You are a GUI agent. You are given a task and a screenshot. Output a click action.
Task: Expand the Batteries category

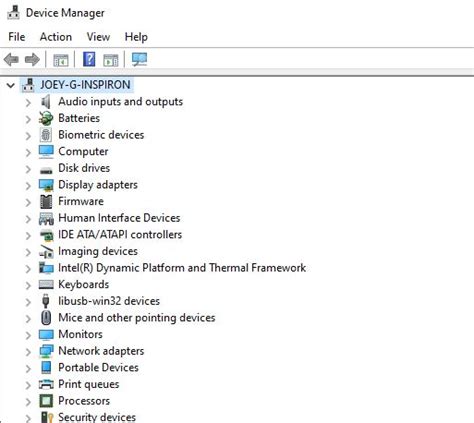28,119
